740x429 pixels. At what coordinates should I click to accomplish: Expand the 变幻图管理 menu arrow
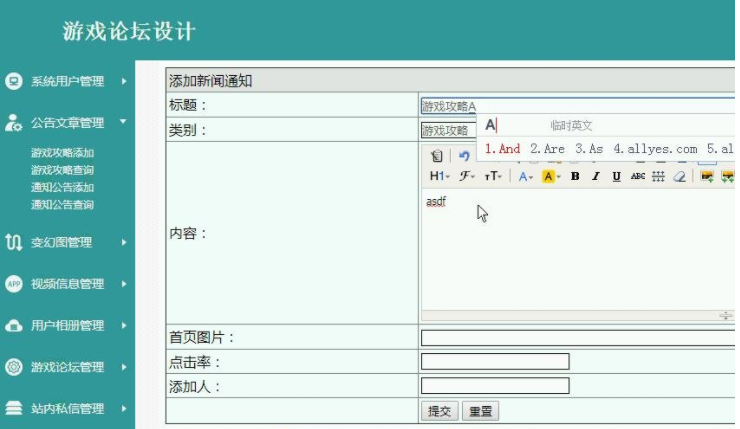[124, 242]
